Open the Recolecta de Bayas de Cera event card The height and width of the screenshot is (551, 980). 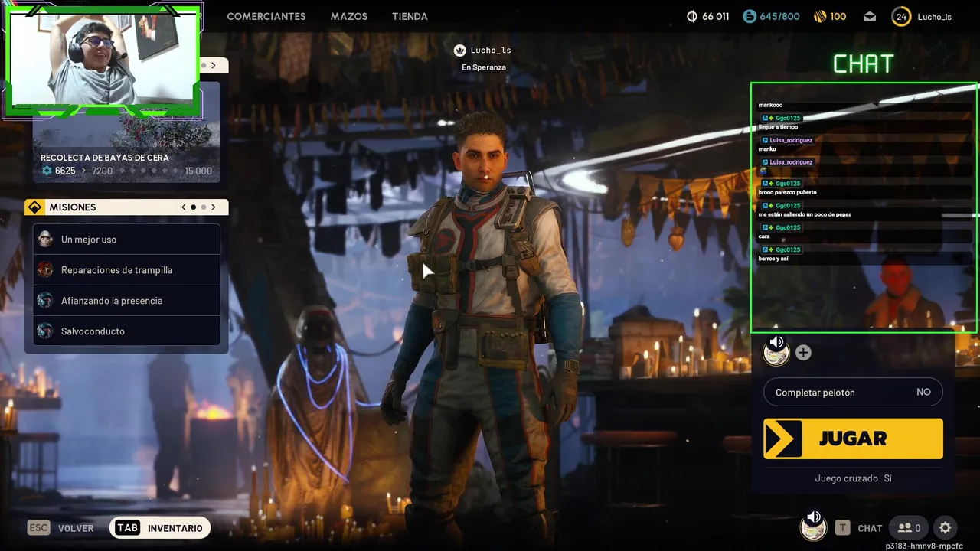(126, 132)
